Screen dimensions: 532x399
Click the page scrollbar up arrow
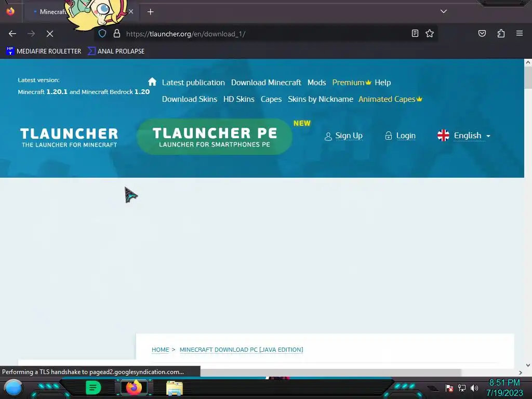528,63
